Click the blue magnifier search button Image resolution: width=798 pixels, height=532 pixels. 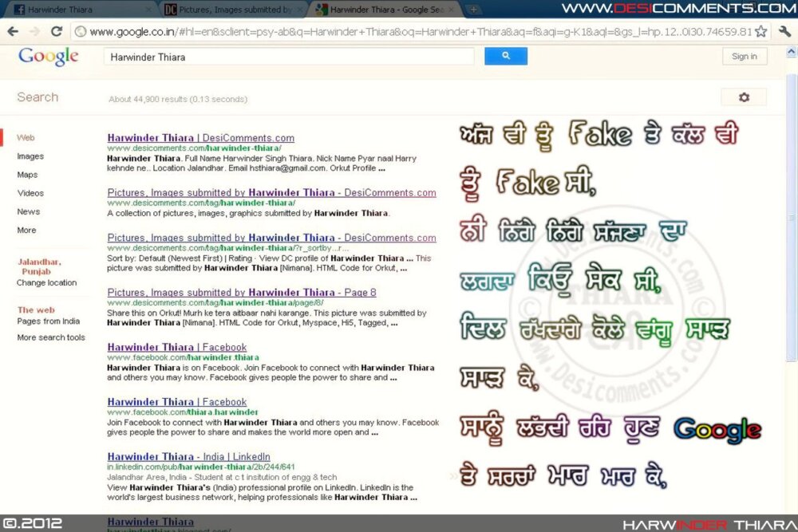point(506,56)
